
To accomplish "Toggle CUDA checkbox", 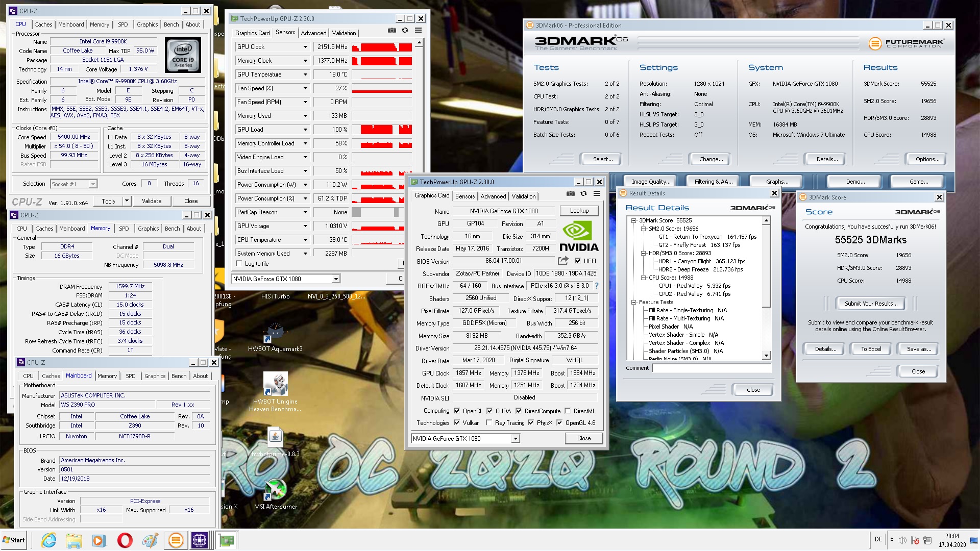I will [x=489, y=411].
